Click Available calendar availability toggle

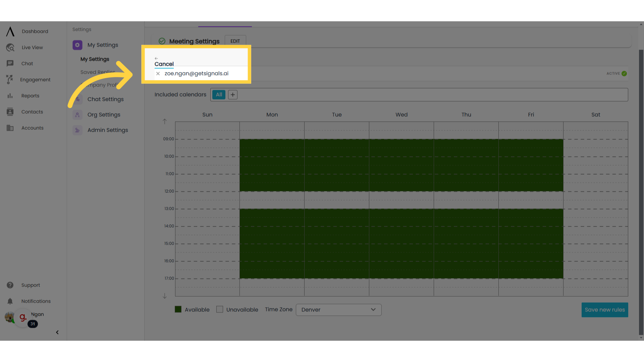(x=178, y=309)
